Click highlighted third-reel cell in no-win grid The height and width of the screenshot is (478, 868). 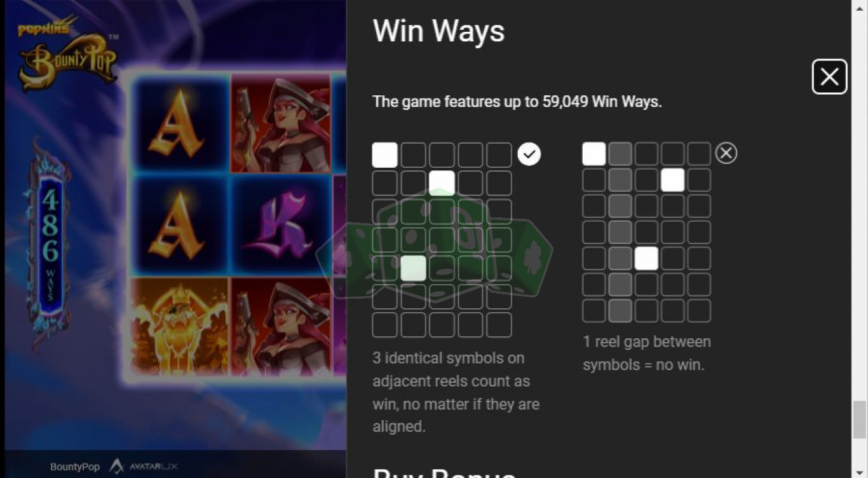pos(646,258)
